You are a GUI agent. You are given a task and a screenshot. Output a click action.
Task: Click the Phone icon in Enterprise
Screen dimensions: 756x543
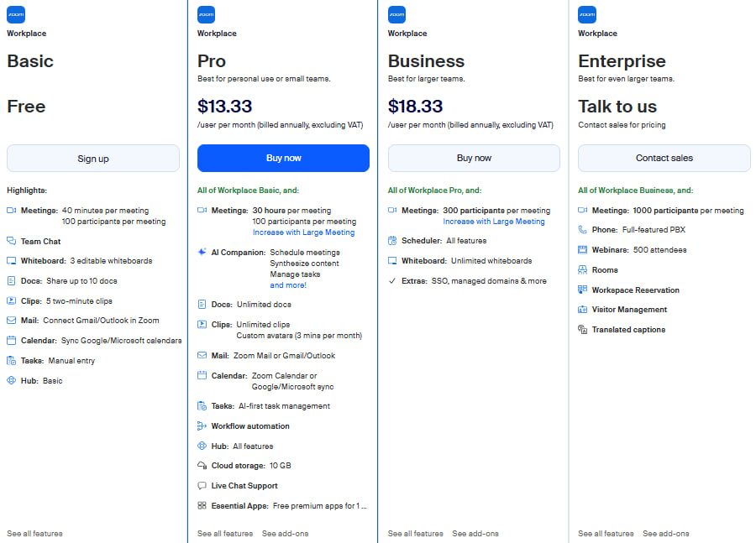point(583,230)
